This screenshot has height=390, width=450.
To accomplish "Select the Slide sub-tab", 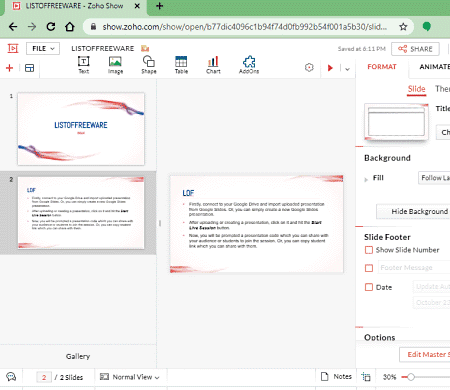I will pos(416,89).
